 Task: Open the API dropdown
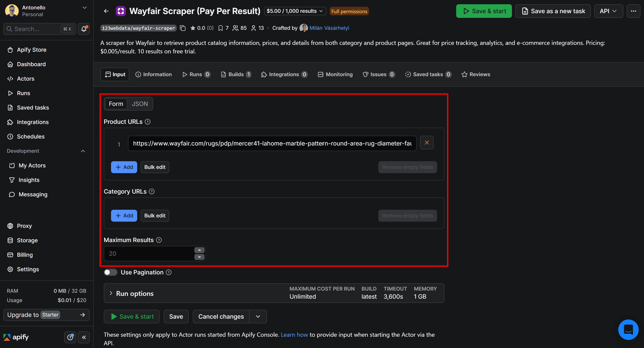(608, 11)
